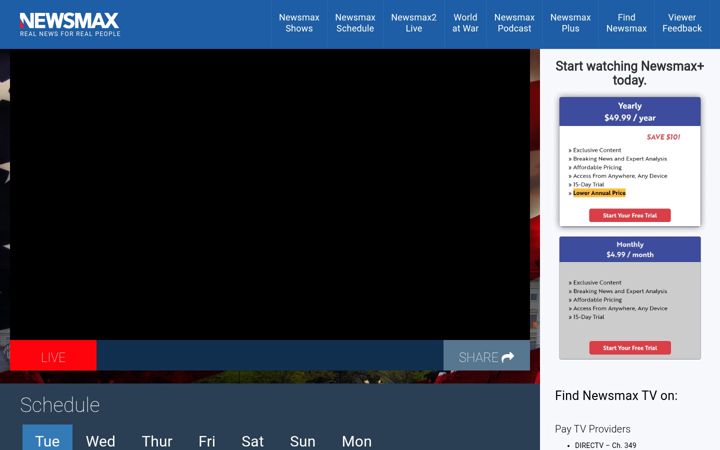720x450 pixels.
Task: Select the Thur schedule tab
Action: [x=157, y=441]
